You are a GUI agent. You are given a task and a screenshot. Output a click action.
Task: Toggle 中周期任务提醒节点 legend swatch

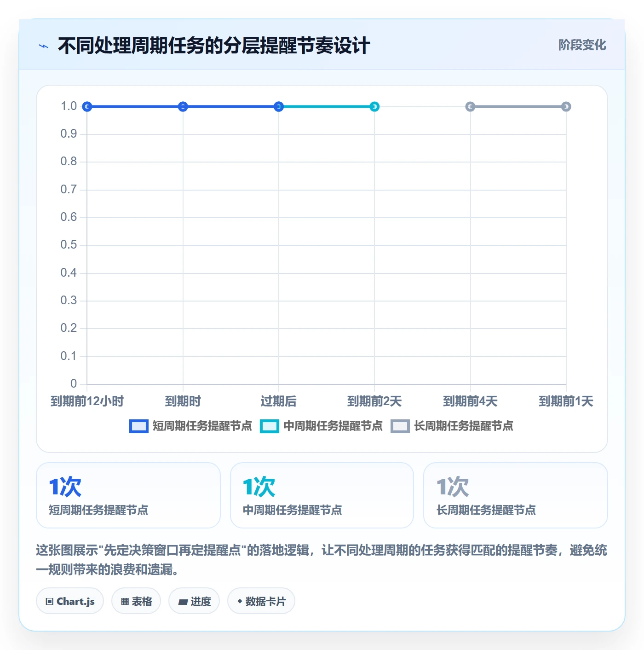click(269, 426)
